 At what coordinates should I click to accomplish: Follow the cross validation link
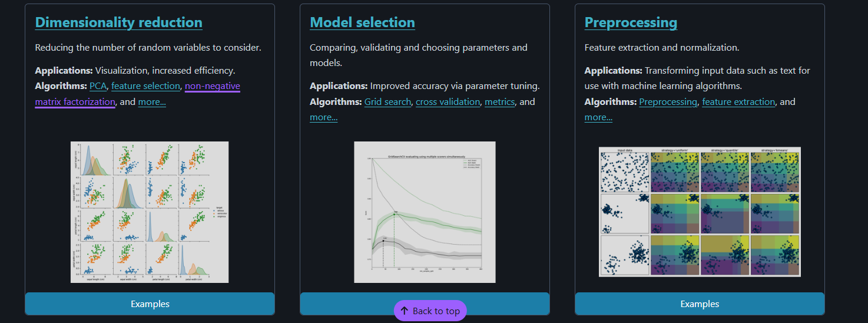[448, 102]
